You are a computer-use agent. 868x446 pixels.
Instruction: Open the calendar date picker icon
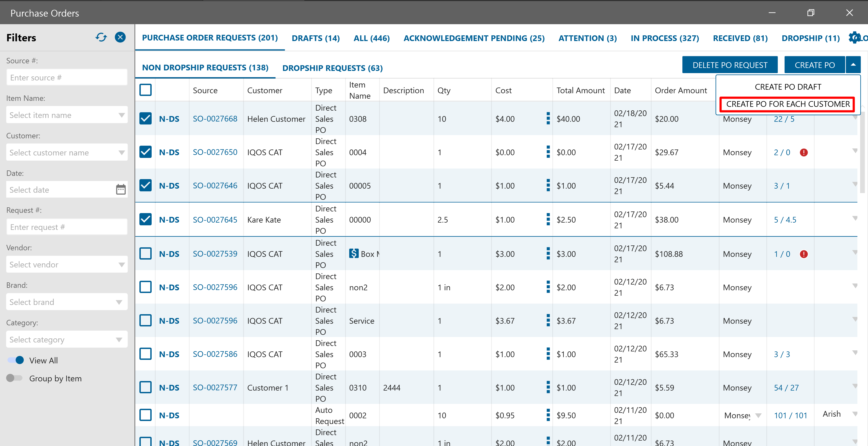(x=121, y=189)
